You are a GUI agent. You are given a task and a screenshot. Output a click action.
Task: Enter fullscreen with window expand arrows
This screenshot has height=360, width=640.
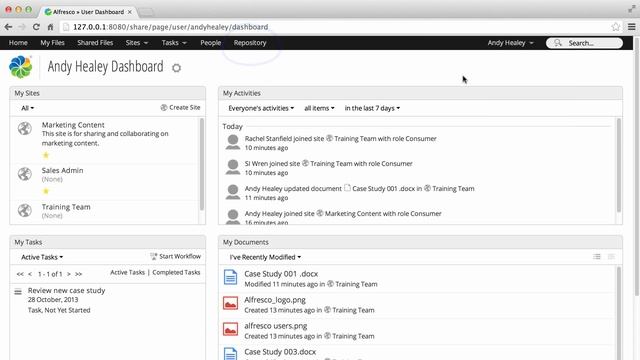(632, 9)
